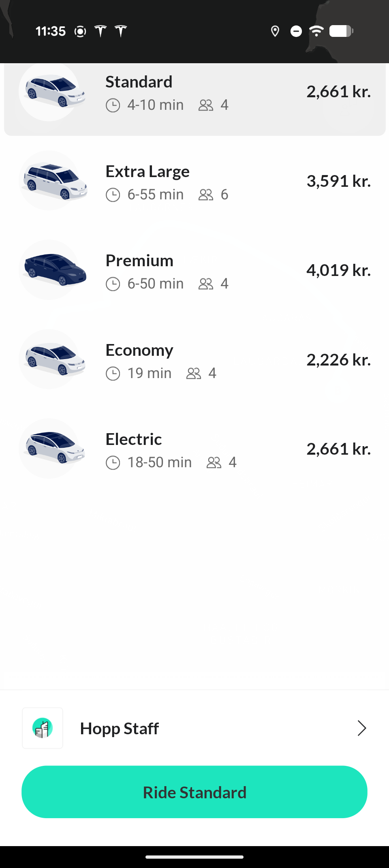The image size is (389, 868).
Task: Tap the 3,591 kr. Extra Large price
Action: tap(338, 181)
